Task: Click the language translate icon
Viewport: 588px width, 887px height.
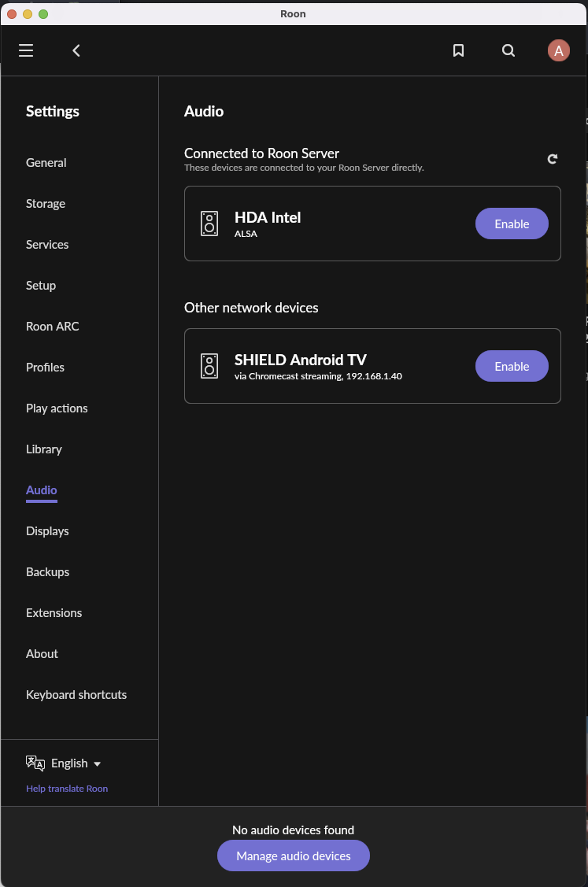Action: 35,763
